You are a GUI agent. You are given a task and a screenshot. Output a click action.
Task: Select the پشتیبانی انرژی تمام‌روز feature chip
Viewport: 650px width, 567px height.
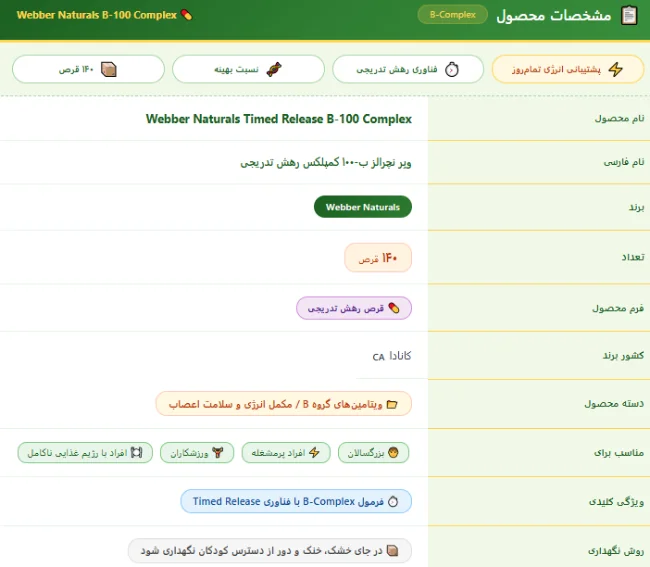tap(568, 69)
